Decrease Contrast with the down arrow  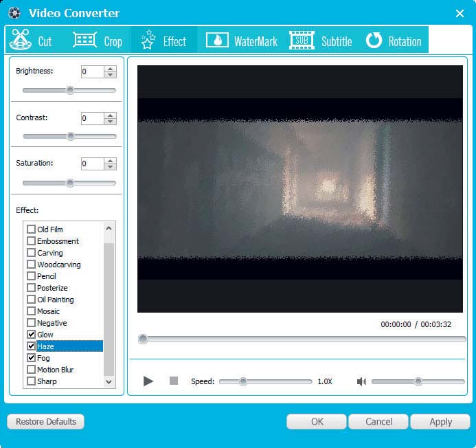point(110,122)
